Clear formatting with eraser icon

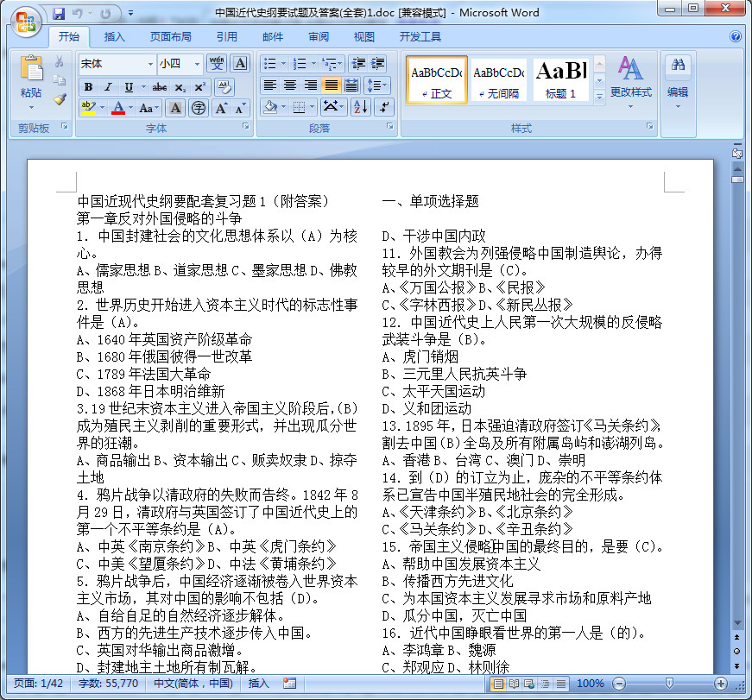224,87
